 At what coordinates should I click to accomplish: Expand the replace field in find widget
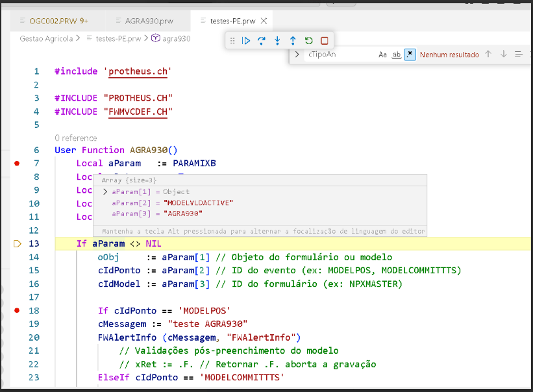click(297, 55)
